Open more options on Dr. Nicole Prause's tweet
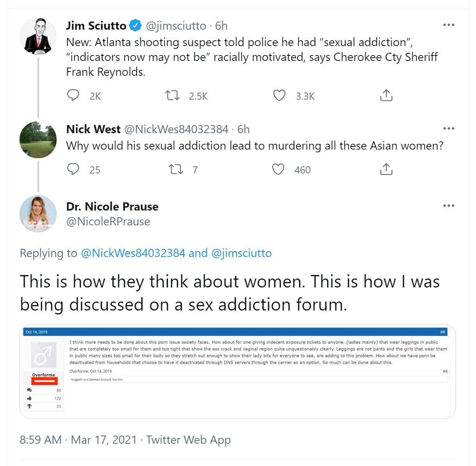 [x=449, y=206]
